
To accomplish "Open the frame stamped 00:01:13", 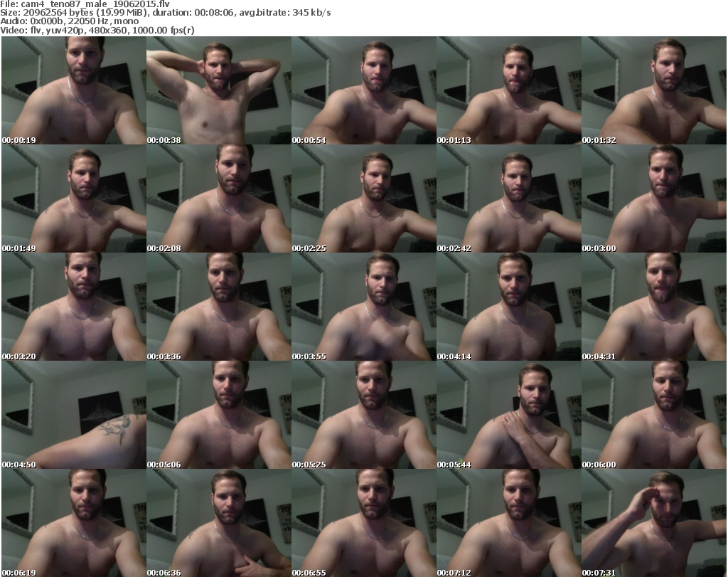I will pyautogui.click(x=509, y=90).
